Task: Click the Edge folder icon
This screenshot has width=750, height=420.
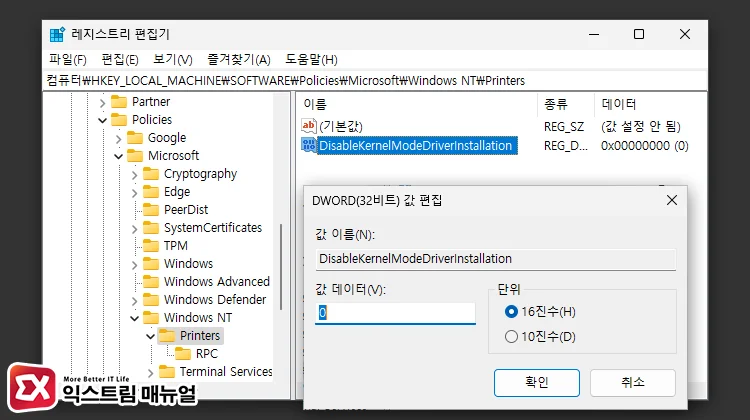Action: (x=151, y=192)
